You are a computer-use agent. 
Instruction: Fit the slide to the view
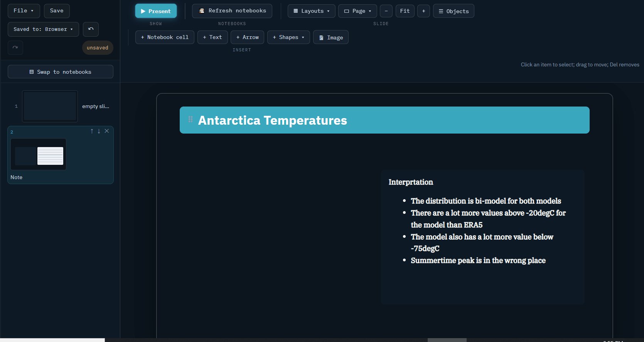tap(405, 11)
